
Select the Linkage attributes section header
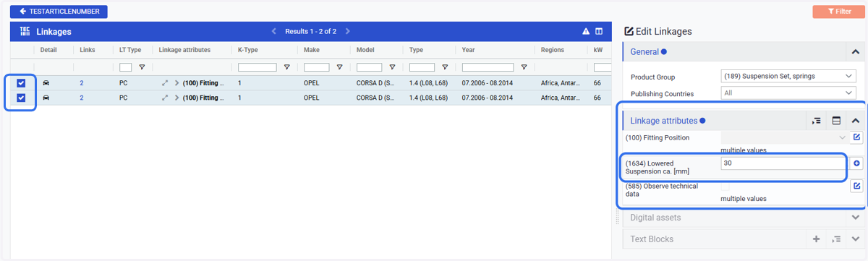coord(715,121)
